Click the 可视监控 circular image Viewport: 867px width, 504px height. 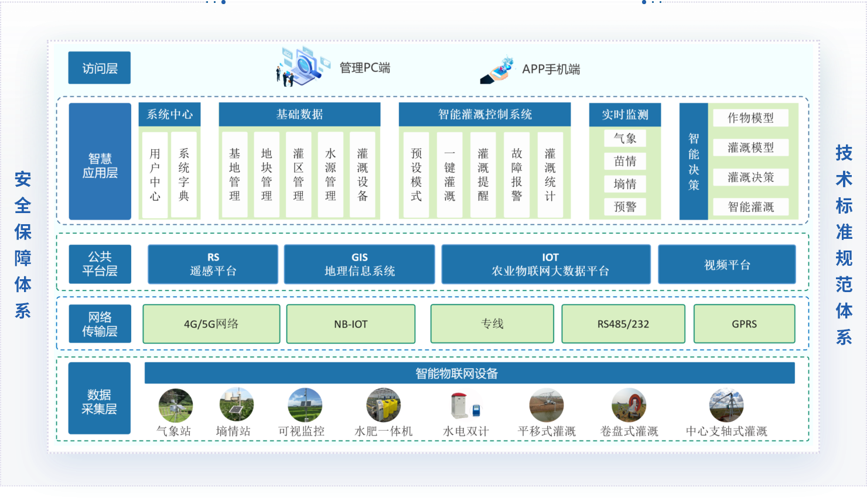[x=305, y=405]
